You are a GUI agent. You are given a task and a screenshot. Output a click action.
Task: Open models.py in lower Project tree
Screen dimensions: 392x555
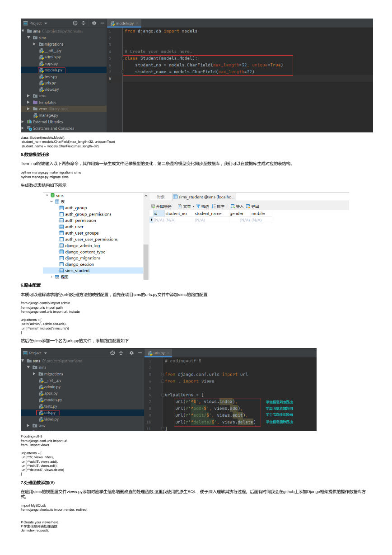pyautogui.click(x=51, y=400)
